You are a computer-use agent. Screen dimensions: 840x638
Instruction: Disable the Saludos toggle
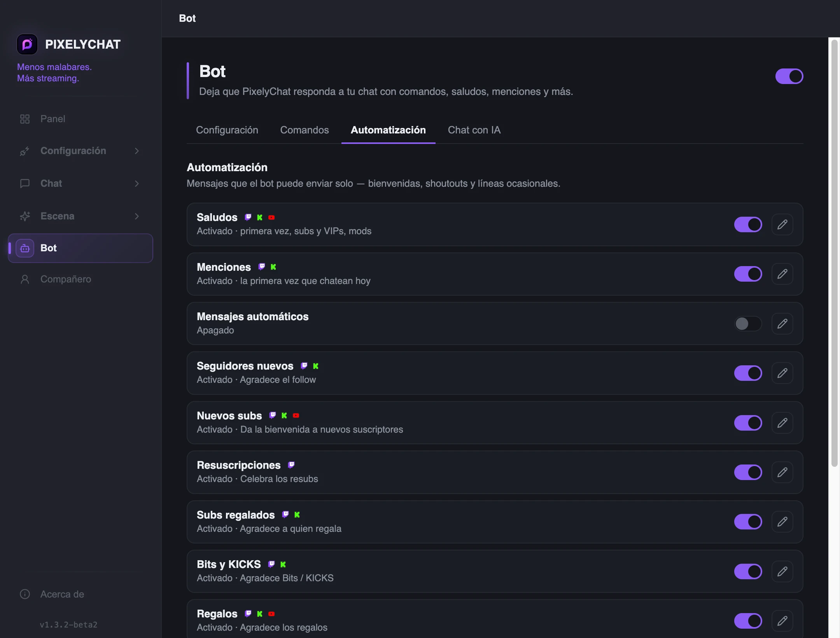[748, 224]
